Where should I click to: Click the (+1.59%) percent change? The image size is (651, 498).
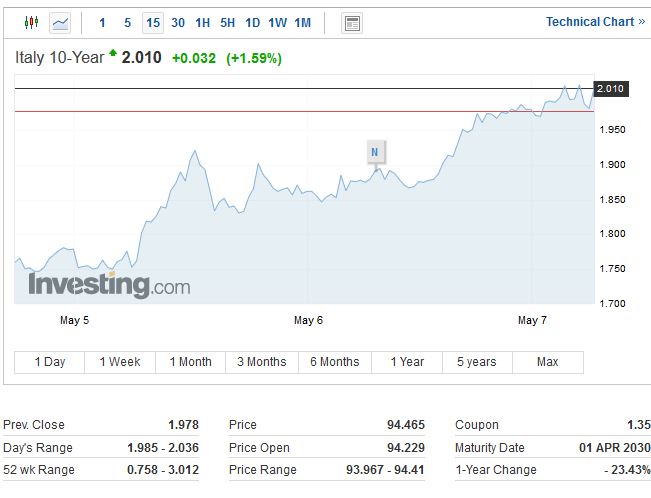tap(254, 58)
